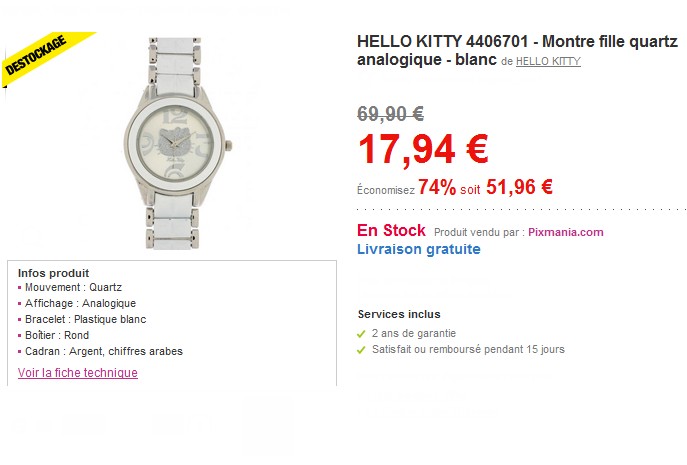Screen dimensions: 687x465
Task: Click the 'Livraison gratuite' text
Action: coord(419,249)
